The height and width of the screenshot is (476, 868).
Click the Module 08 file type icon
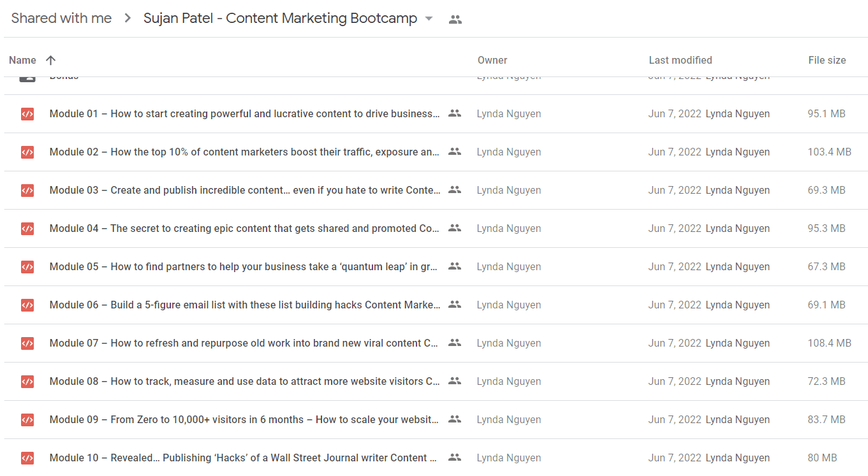(x=27, y=382)
